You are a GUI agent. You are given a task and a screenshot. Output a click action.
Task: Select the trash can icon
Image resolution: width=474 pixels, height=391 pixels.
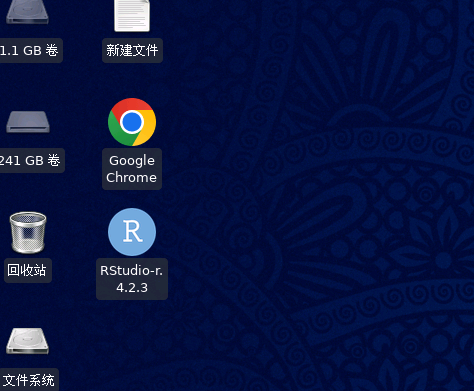click(28, 232)
